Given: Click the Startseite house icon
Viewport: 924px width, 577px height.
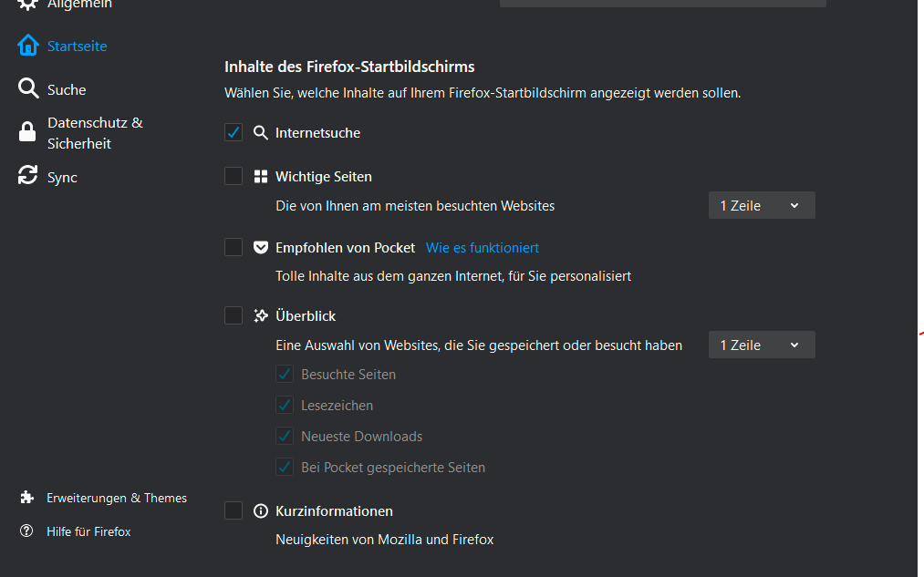Looking at the screenshot, I should (x=28, y=46).
